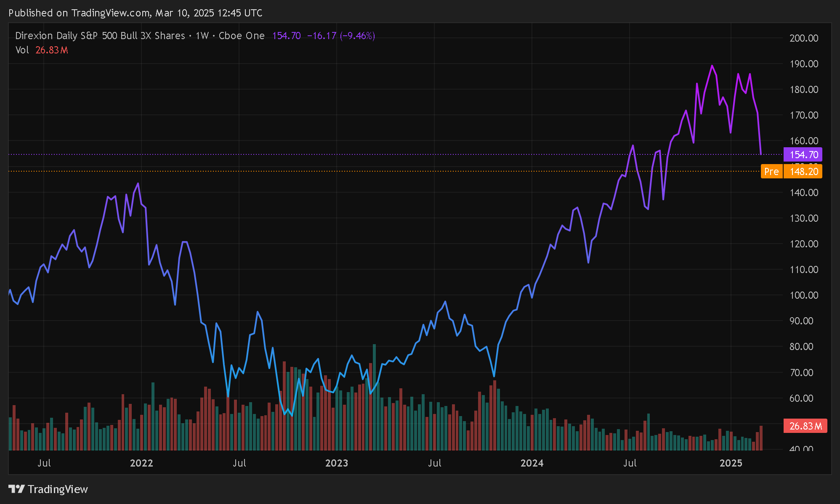This screenshot has width=840, height=504.
Task: Click the Cboe One exchange text
Action: point(242,36)
